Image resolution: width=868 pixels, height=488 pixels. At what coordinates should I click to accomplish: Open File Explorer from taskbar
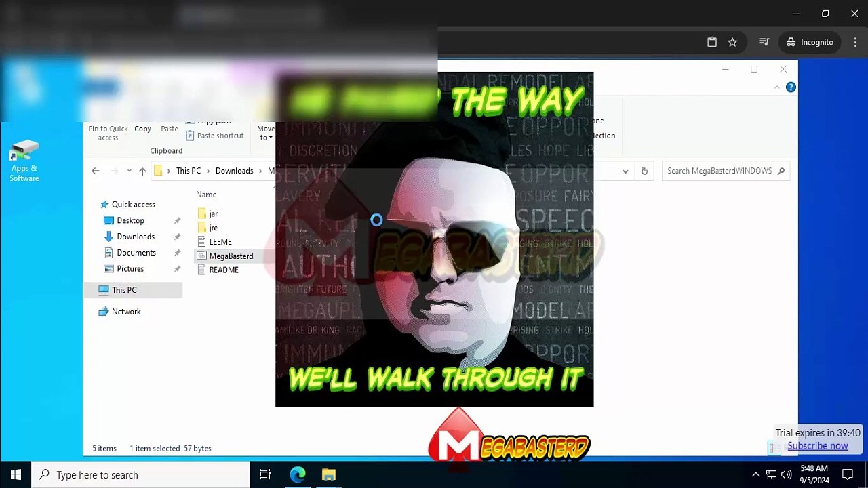point(329,475)
